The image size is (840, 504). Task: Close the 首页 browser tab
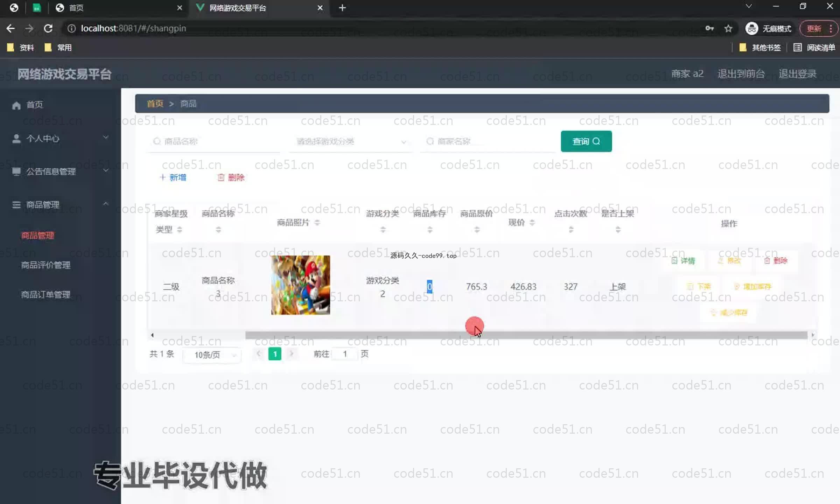pyautogui.click(x=180, y=8)
